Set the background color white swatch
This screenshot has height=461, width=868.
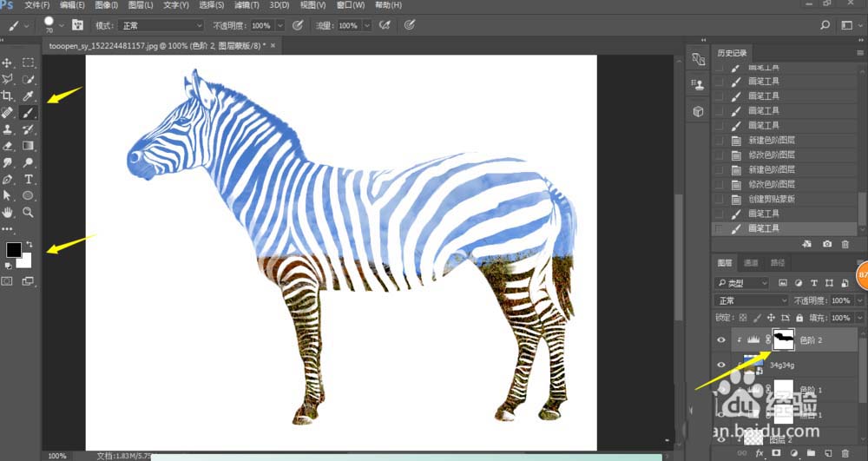coord(25,262)
